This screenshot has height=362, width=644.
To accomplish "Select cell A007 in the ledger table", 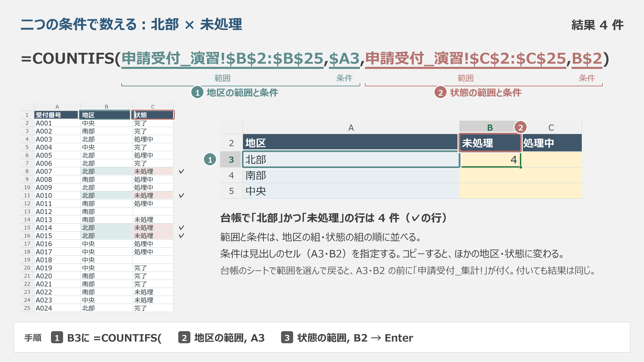I will [x=57, y=171].
